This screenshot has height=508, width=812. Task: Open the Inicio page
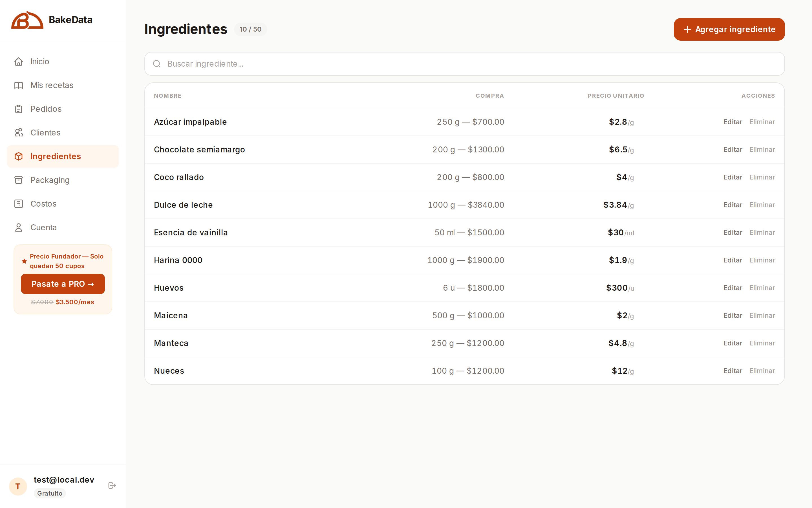coord(63,62)
